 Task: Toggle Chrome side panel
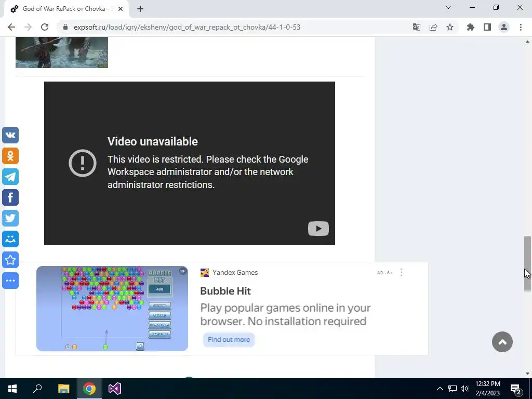pyautogui.click(x=487, y=27)
